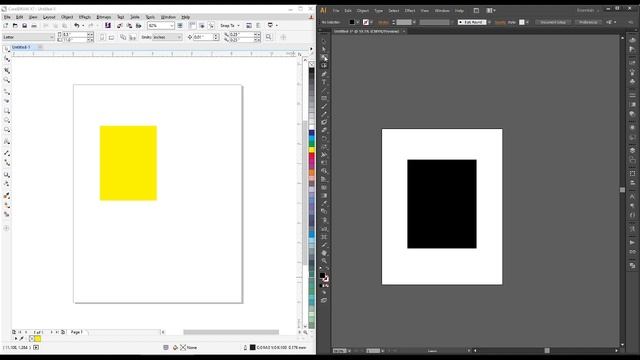This screenshot has width=640, height=360.
Task: Click the Illustrator vertical scrollbar thumb
Action: (x=622, y=190)
